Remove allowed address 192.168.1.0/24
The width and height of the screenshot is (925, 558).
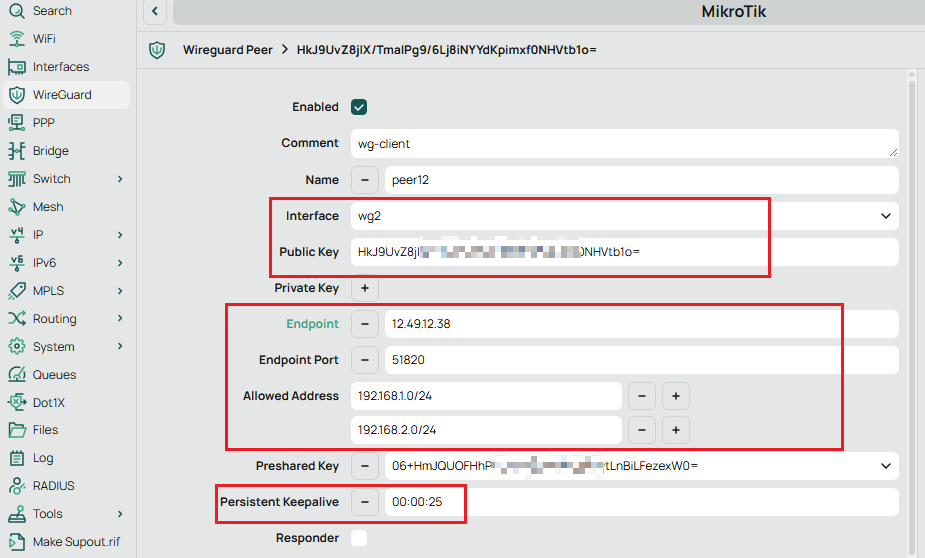tap(642, 396)
